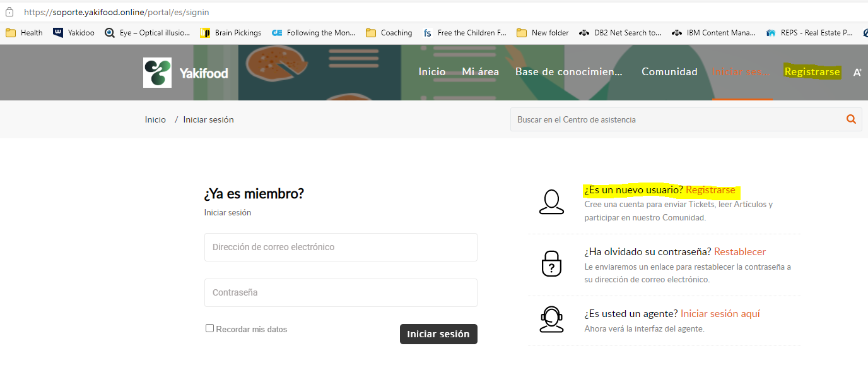Go to the Mi área menu item

480,72
